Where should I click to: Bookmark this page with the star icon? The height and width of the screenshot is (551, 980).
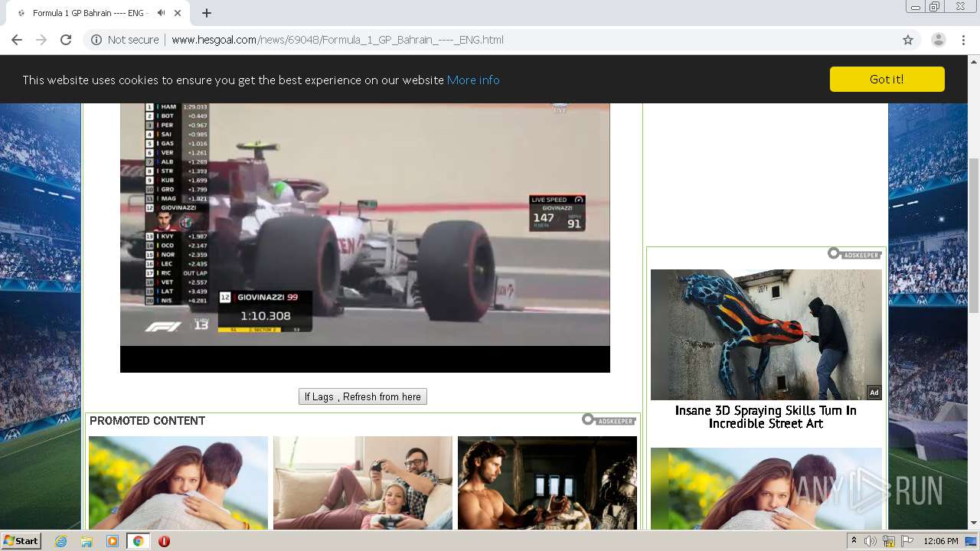908,40
